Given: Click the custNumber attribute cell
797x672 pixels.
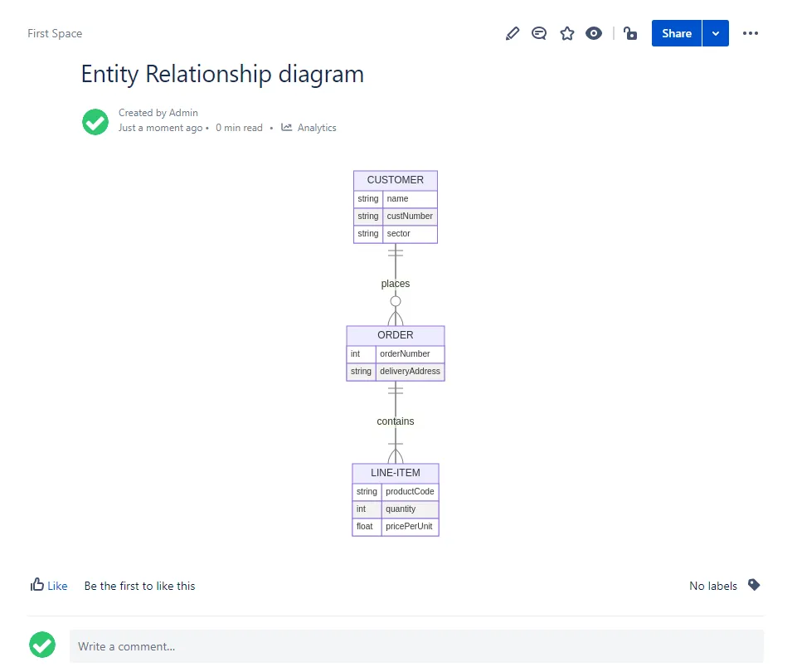Looking at the screenshot, I should click(x=410, y=216).
